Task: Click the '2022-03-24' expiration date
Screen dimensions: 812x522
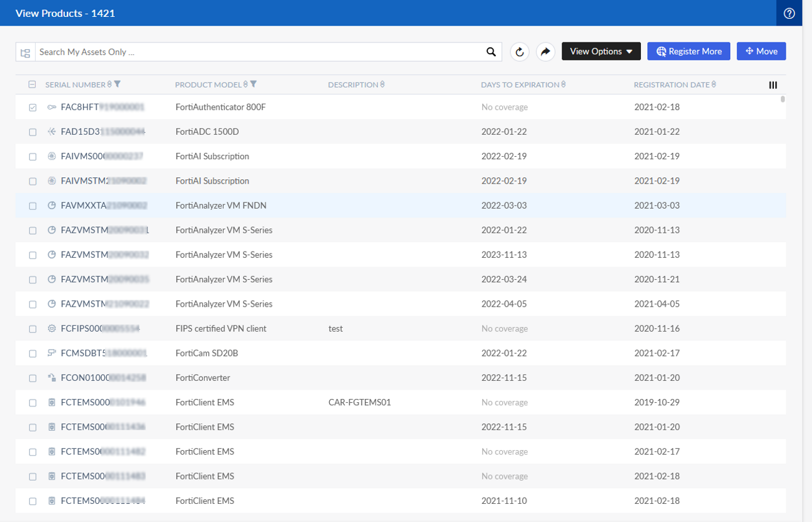Action: pos(504,279)
